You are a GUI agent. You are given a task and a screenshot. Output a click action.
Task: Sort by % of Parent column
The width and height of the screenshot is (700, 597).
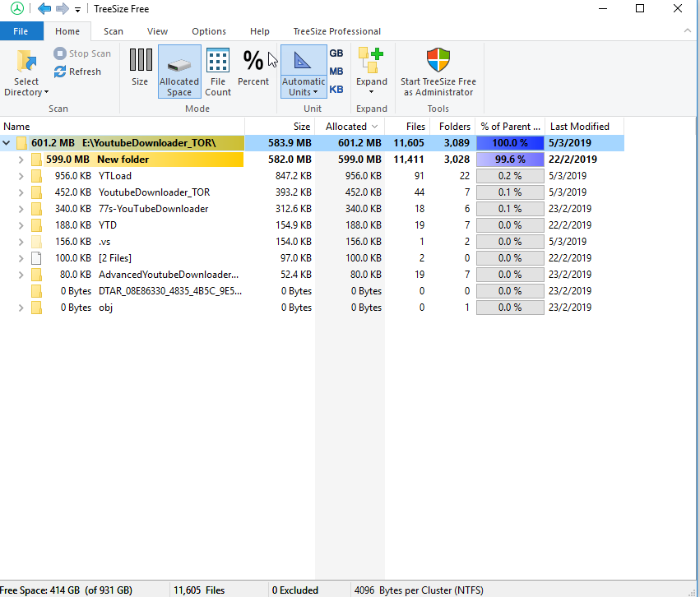coord(510,127)
